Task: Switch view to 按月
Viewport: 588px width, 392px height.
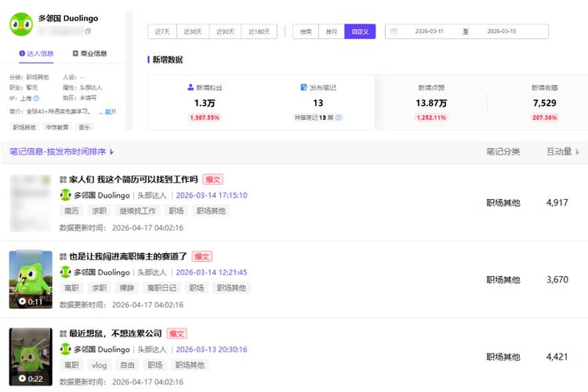Action: (332, 31)
